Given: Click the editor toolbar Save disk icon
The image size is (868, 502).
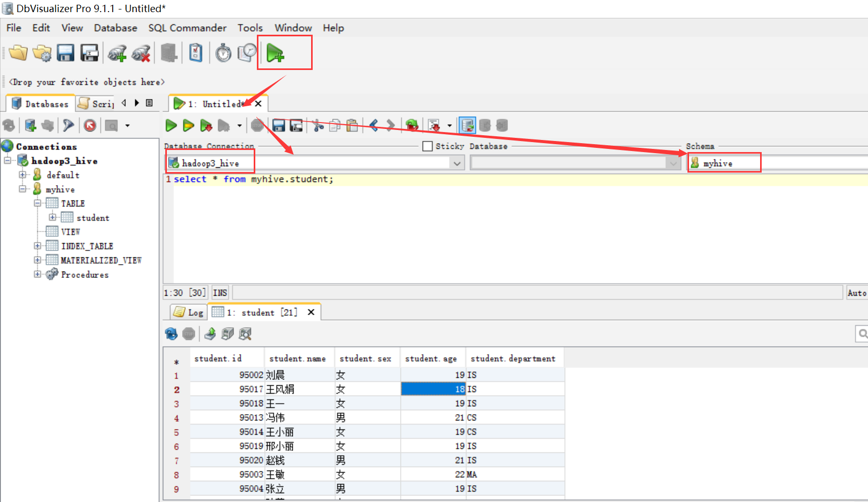Looking at the screenshot, I should click(x=278, y=125).
